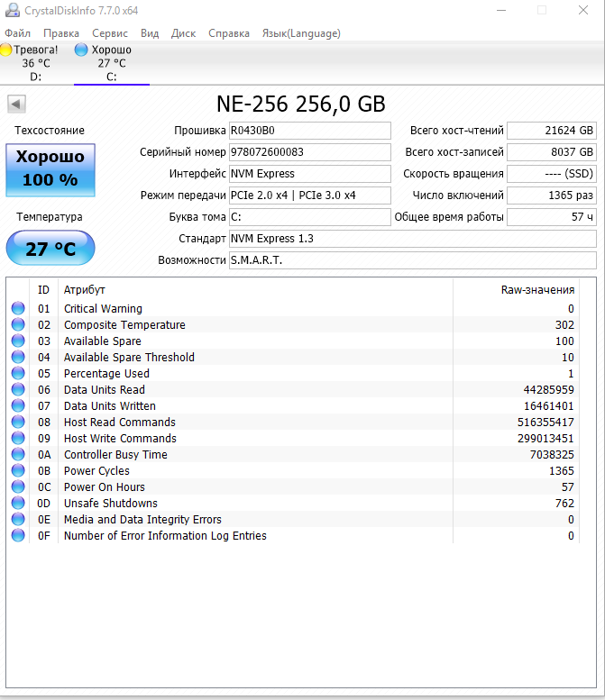Click the power-on count value 1365 раз
The width and height of the screenshot is (605, 700).
tap(552, 195)
